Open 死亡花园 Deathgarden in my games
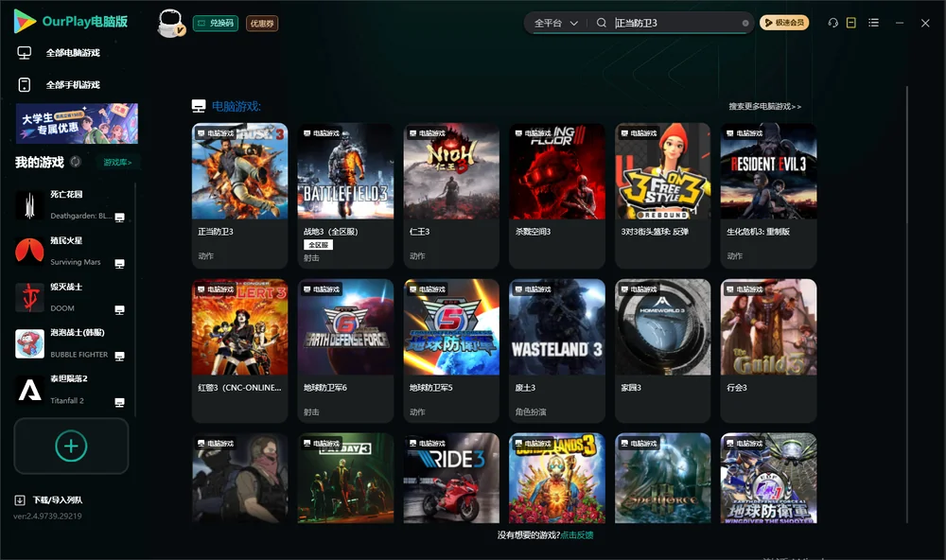This screenshot has height=560, width=946. 71,205
